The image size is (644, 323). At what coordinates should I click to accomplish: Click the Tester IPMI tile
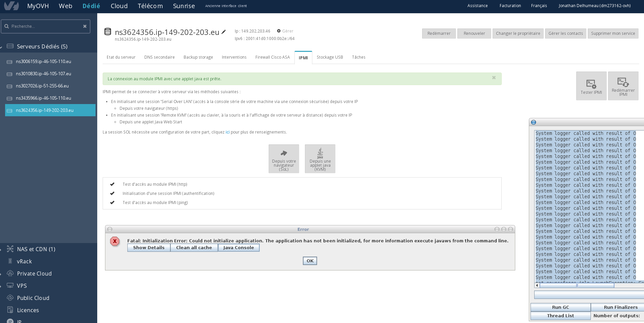[x=591, y=86]
